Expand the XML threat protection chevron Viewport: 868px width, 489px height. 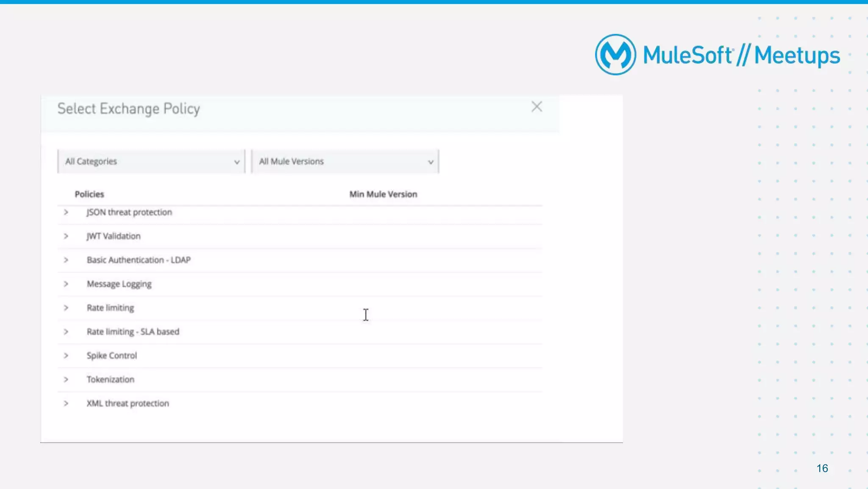(66, 403)
